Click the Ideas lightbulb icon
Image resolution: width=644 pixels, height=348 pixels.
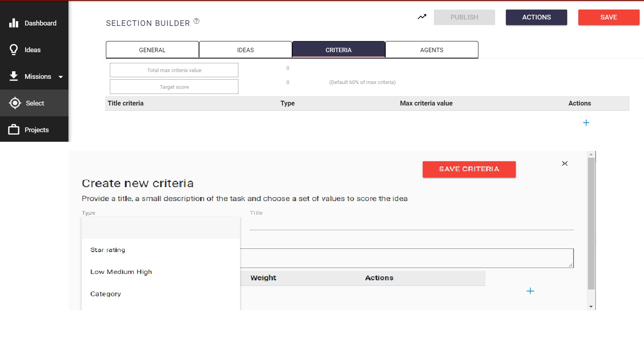pyautogui.click(x=14, y=50)
